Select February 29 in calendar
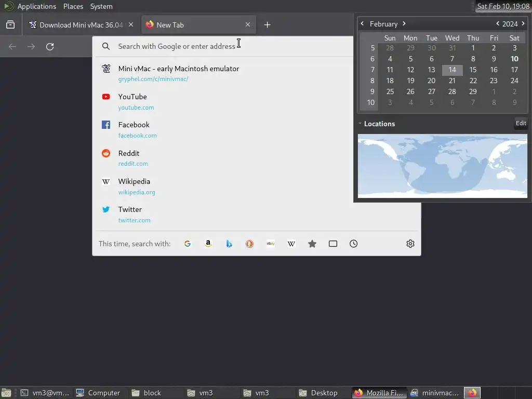 click(x=473, y=91)
